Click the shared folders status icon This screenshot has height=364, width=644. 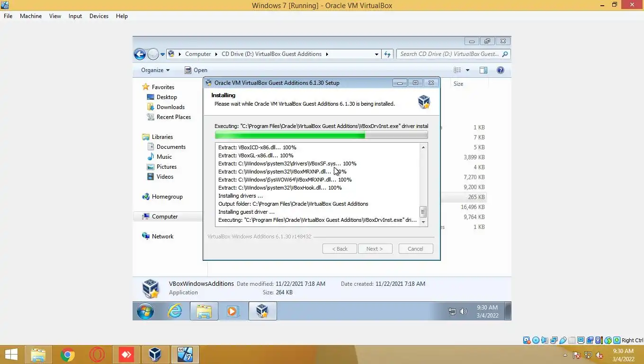572,340
